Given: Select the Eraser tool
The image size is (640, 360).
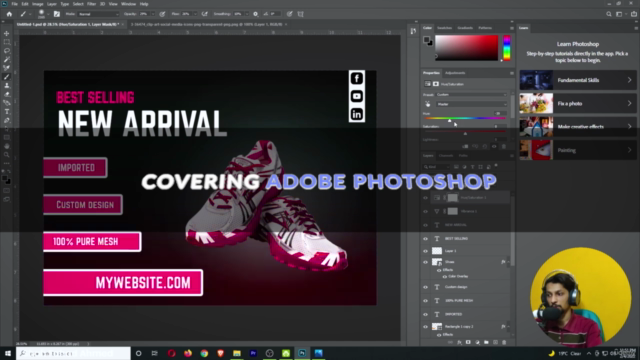Looking at the screenshot, I should tap(7, 94).
